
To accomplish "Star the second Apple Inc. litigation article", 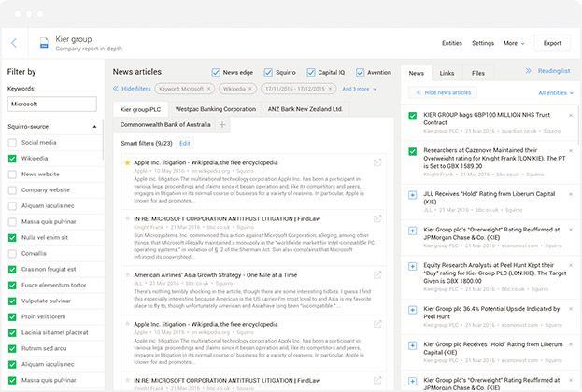I will click(128, 324).
